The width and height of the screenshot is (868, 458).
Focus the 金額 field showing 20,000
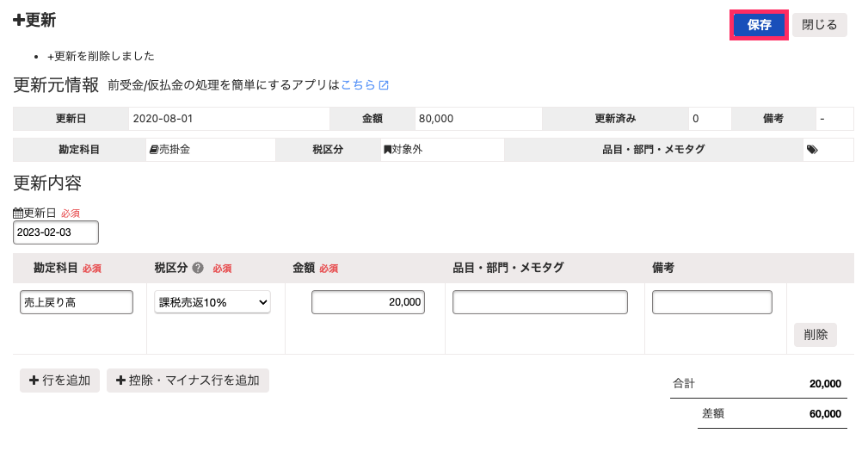click(x=368, y=302)
